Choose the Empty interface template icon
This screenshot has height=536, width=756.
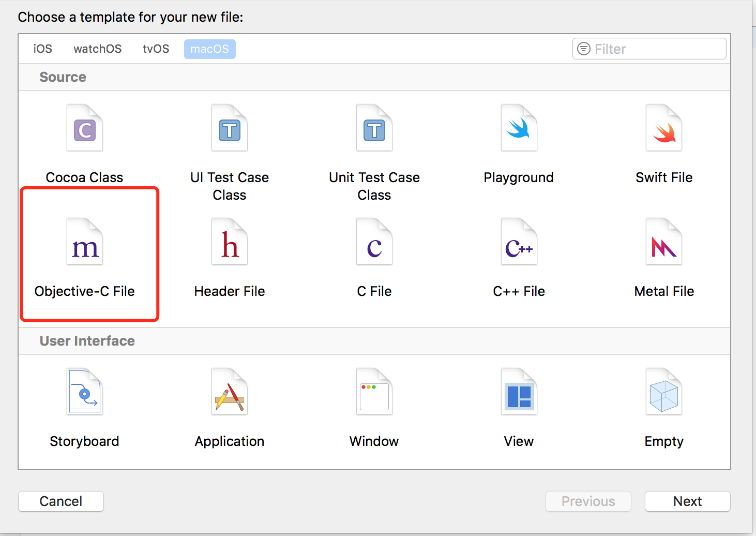pos(664,392)
